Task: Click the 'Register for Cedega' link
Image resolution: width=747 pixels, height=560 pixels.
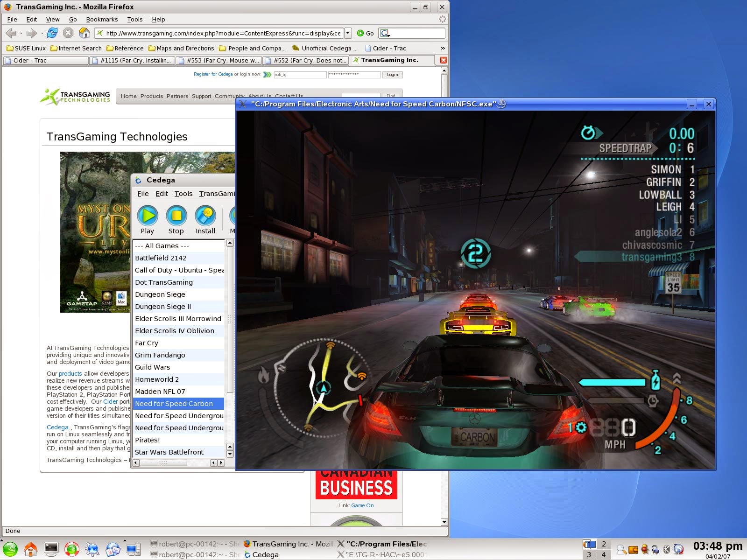Action: coord(213,74)
